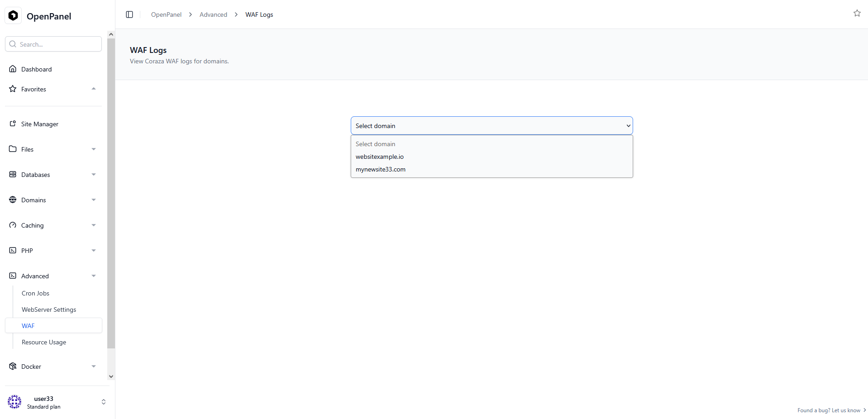This screenshot has width=868, height=419.
Task: Collapse the Favorites section
Action: pyautogui.click(x=94, y=89)
